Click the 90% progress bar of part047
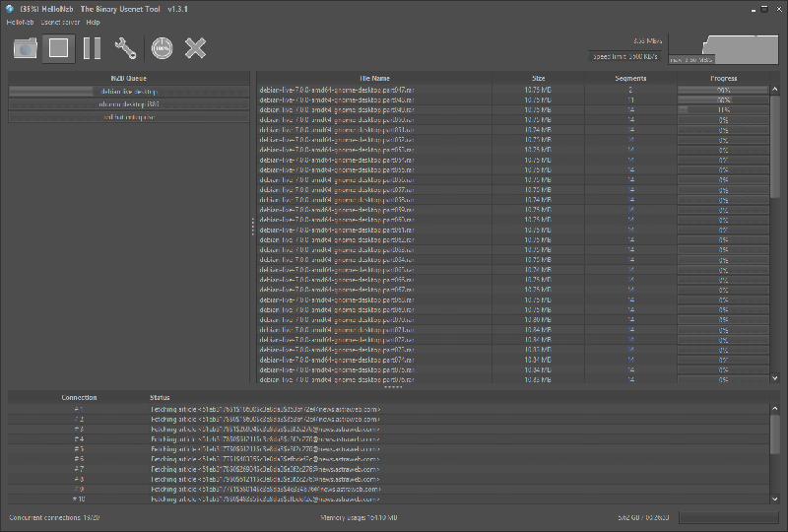 pos(723,90)
